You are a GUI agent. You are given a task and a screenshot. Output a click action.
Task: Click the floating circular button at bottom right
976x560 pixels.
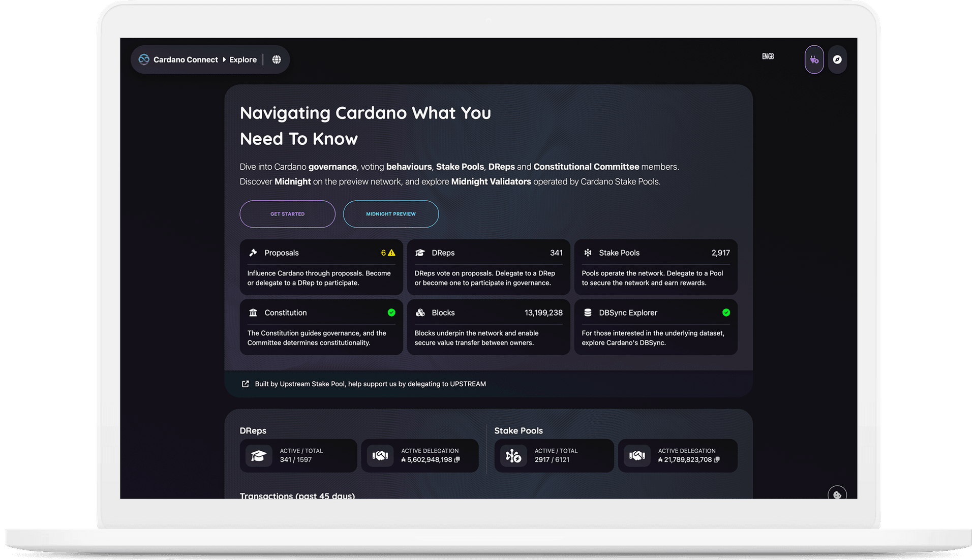pyautogui.click(x=837, y=494)
